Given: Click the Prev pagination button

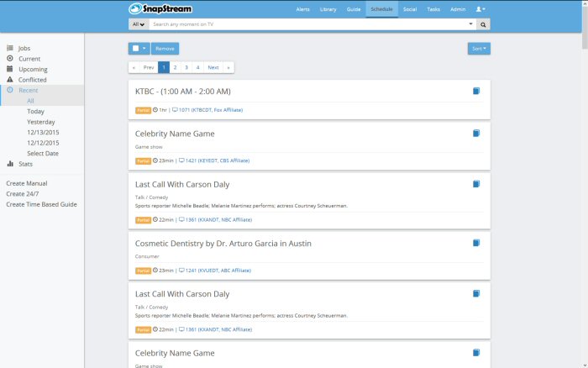Looking at the screenshot, I should point(149,67).
